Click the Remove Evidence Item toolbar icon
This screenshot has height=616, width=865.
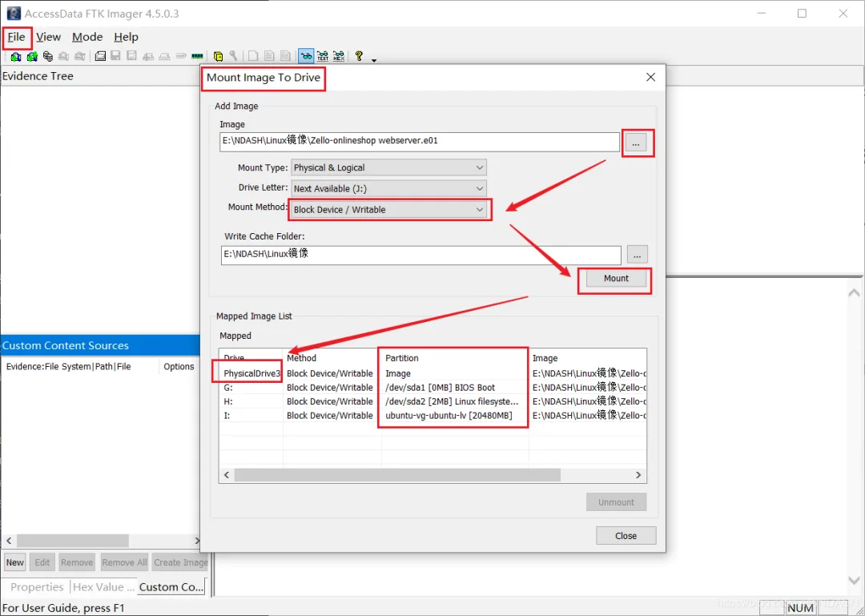tap(63, 56)
